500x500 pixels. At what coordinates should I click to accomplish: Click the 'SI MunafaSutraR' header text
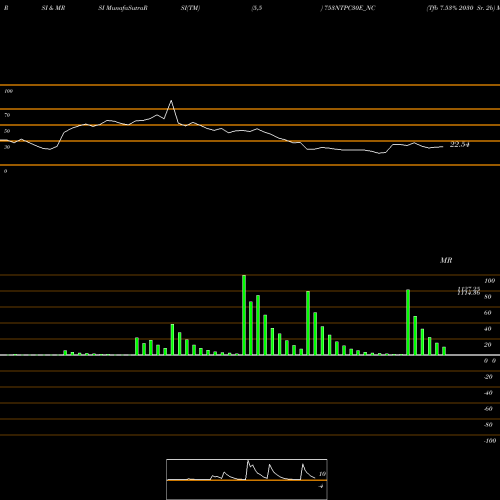[x=123, y=8]
